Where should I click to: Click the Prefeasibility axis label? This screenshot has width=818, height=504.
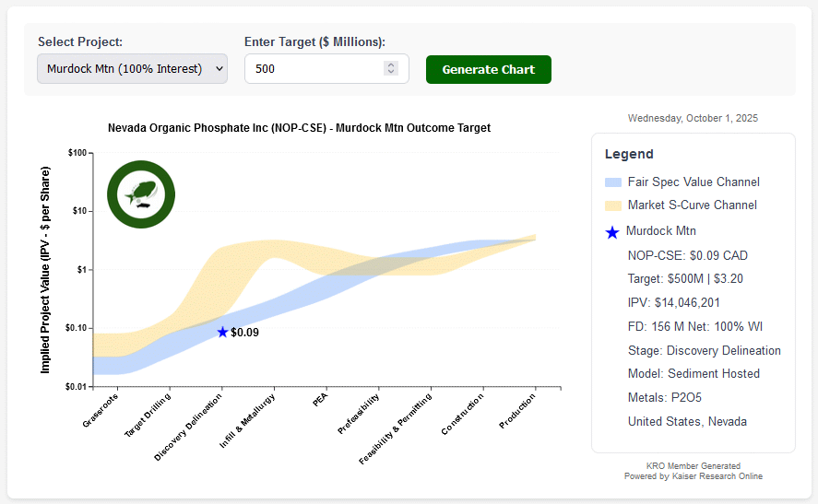(359, 414)
